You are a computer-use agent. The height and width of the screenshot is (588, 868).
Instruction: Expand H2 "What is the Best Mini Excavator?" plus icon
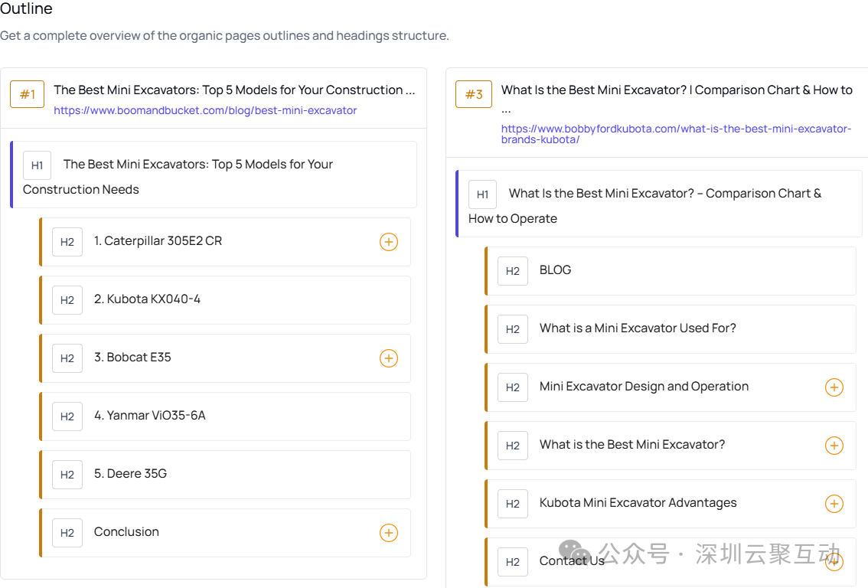tap(834, 446)
